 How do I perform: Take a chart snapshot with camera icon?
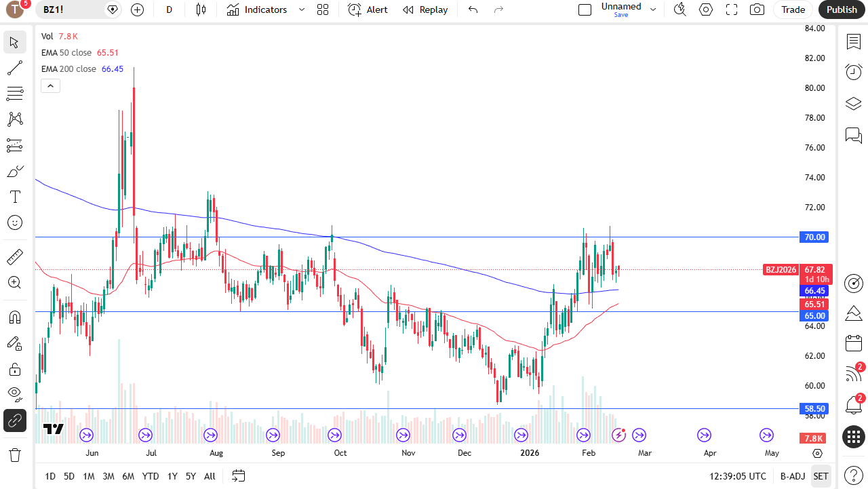point(757,9)
